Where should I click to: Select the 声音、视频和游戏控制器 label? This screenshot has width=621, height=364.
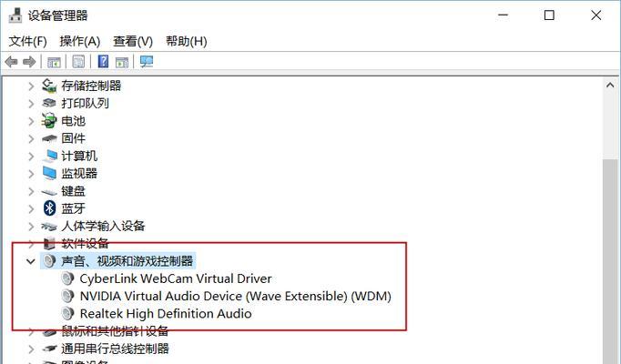tap(127, 261)
